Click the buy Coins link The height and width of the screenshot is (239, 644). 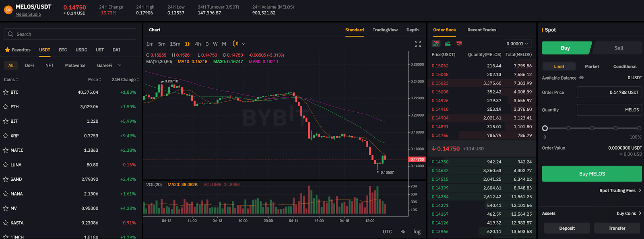tap(629, 213)
